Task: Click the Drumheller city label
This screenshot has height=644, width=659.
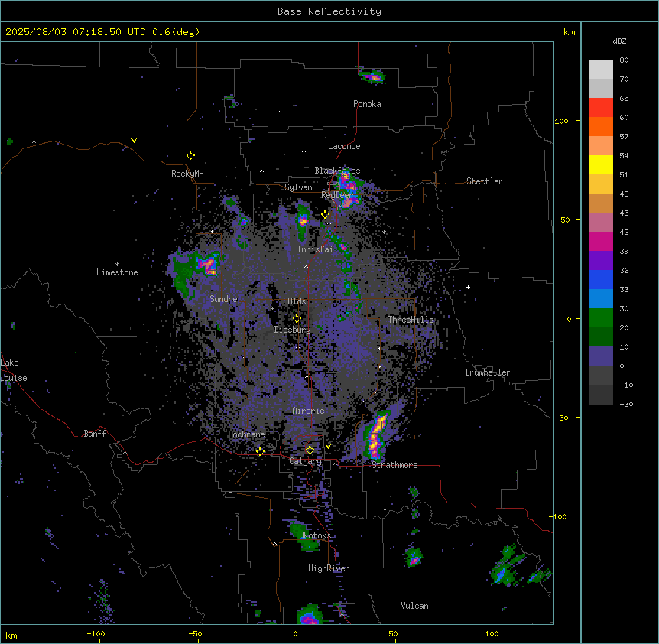Action: pyautogui.click(x=488, y=372)
